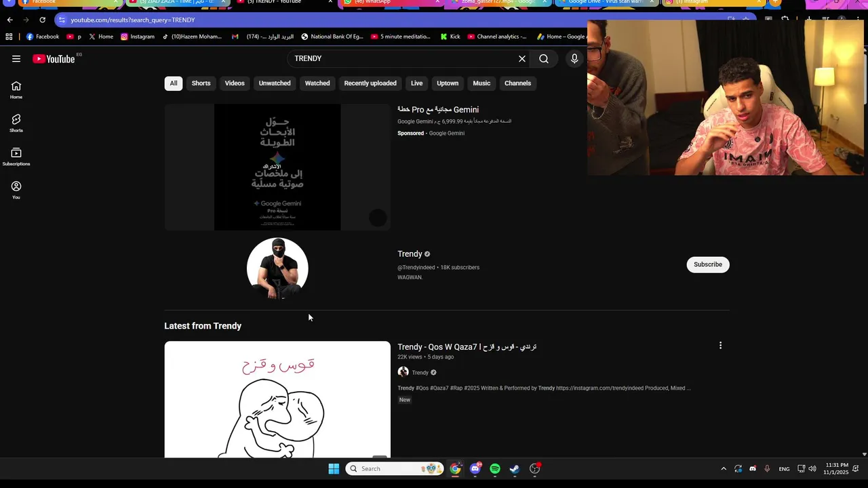Open volume control in system tray
Screen dimensions: 868x488
point(812,469)
